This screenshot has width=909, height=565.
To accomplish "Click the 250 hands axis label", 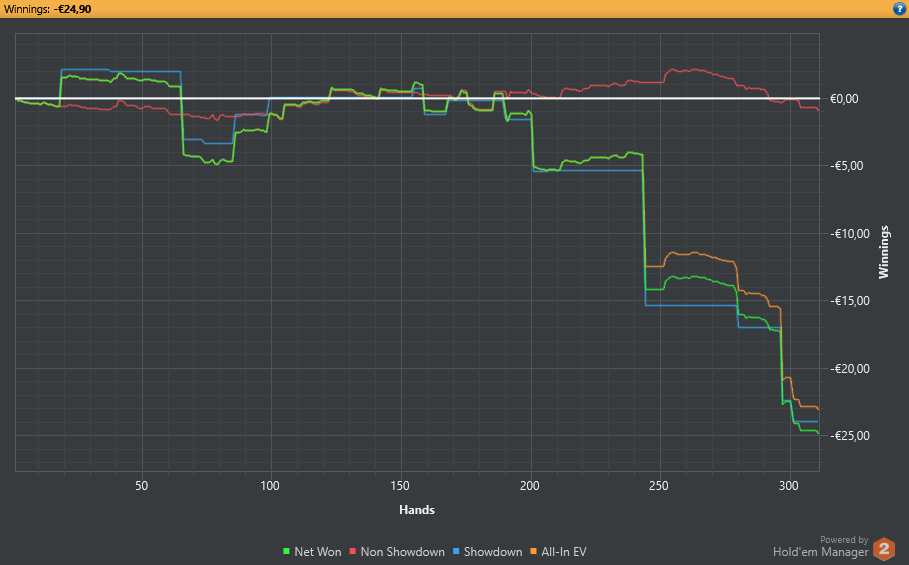I will tap(659, 486).
